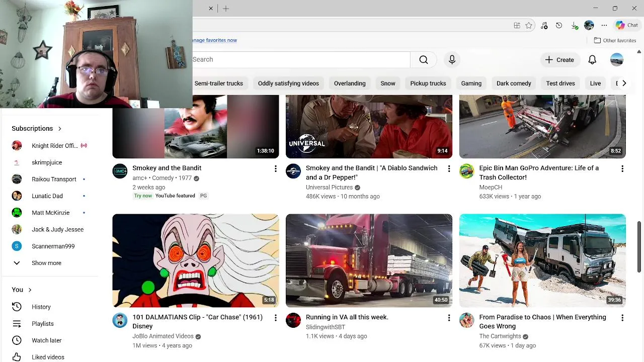Select Pickup trucks filter chip

(428, 83)
